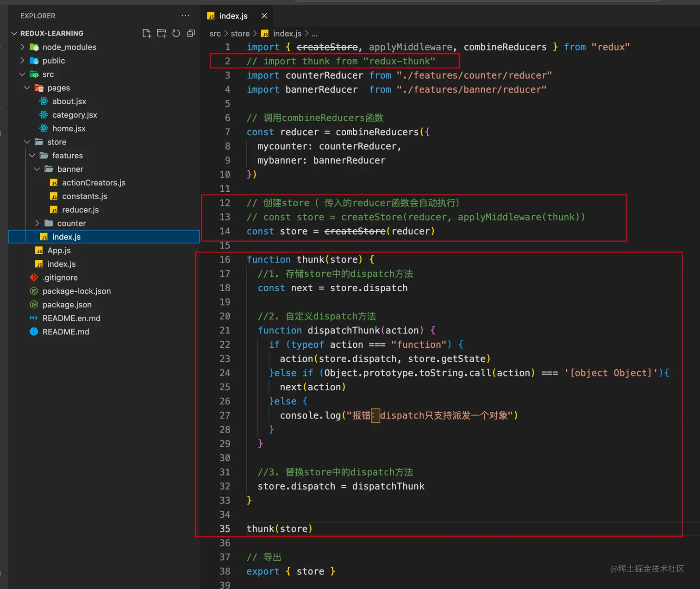Click the store breadcrumb segment
The width and height of the screenshot is (700, 589).
(x=240, y=33)
